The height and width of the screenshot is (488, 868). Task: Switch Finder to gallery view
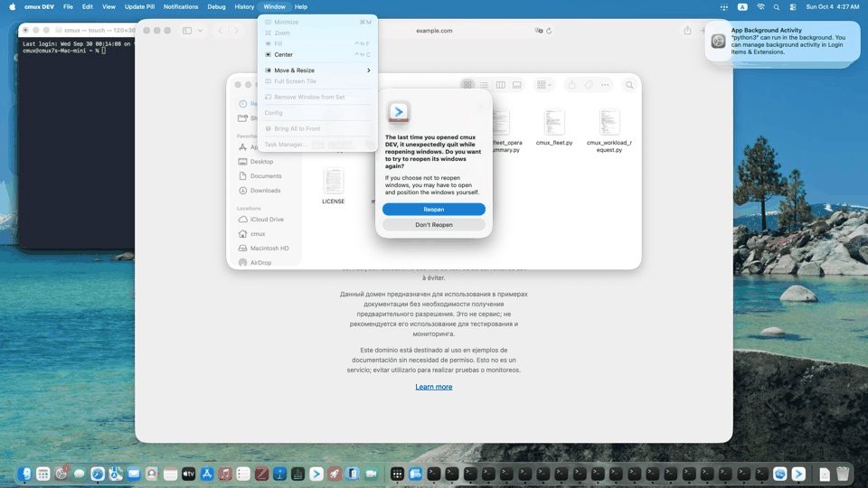click(517, 85)
